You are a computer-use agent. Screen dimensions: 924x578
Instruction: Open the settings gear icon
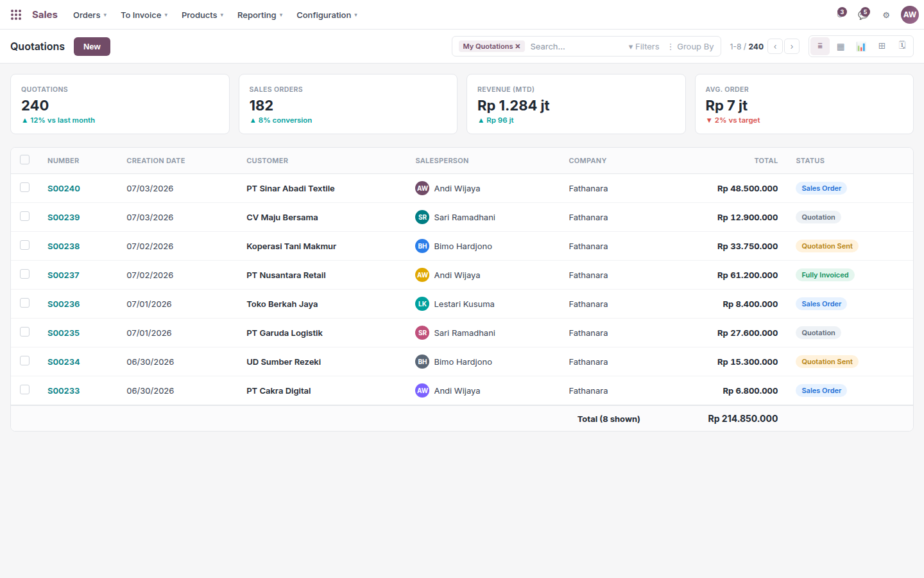point(886,15)
